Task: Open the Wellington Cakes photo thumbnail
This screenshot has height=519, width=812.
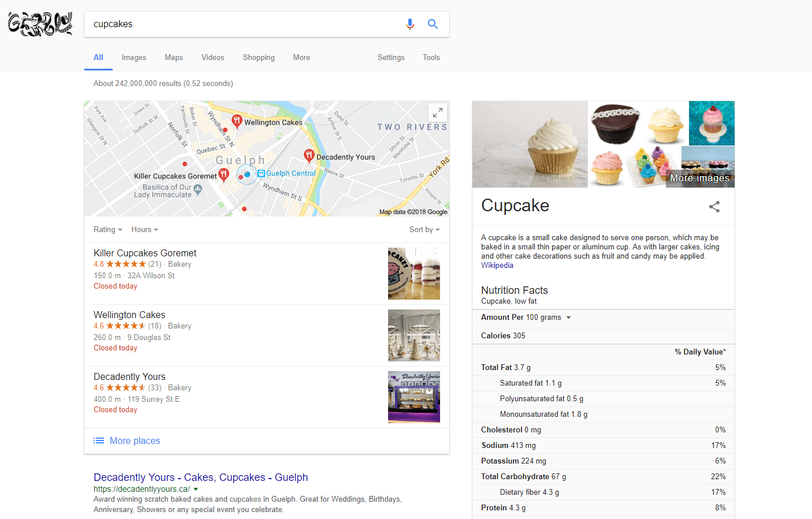Action: (x=414, y=335)
